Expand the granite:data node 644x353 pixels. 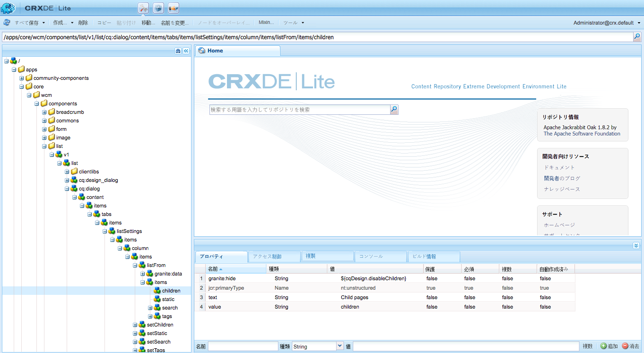143,274
